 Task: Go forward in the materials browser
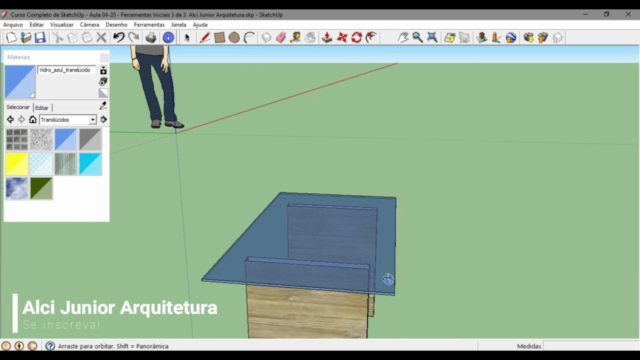(21, 120)
